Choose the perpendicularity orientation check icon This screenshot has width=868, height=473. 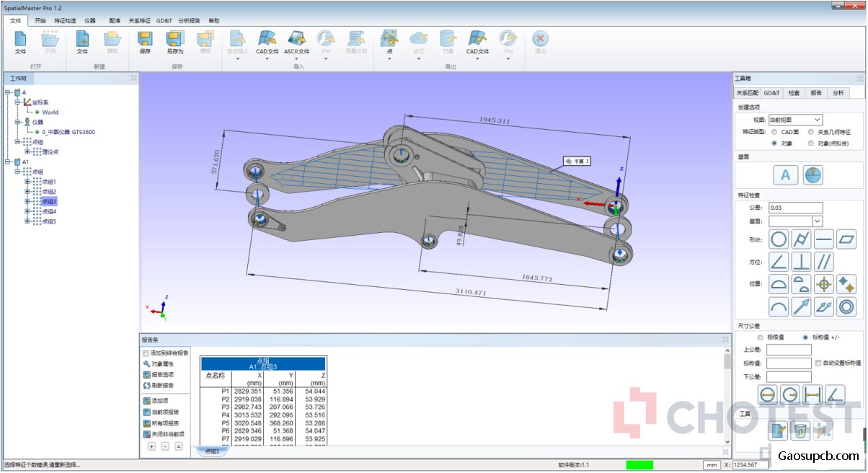[x=801, y=261]
